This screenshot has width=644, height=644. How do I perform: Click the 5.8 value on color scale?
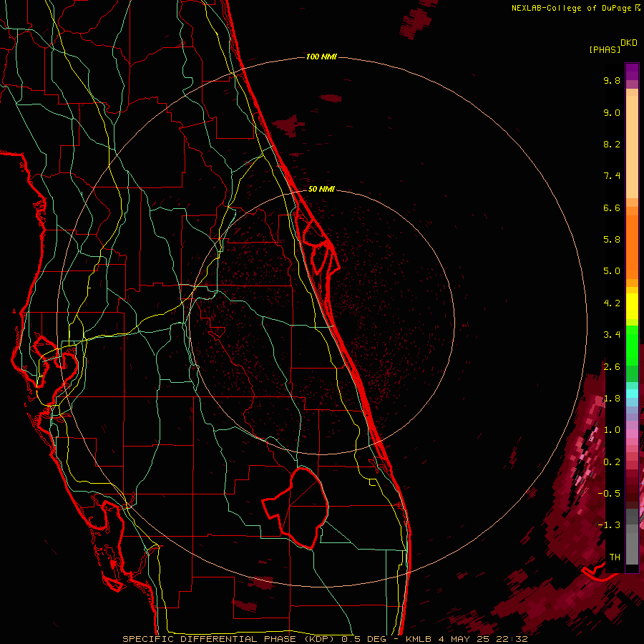click(612, 240)
